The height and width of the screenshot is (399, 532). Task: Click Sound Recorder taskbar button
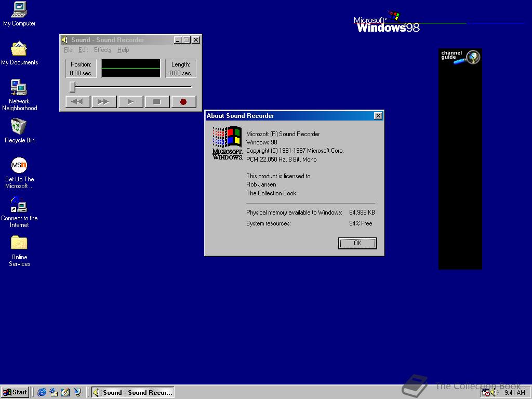point(133,392)
